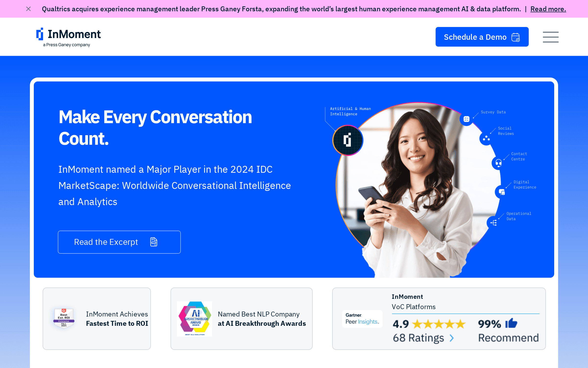Go to the InMoment logo homepage
This screenshot has width=588, height=368.
coord(68,37)
